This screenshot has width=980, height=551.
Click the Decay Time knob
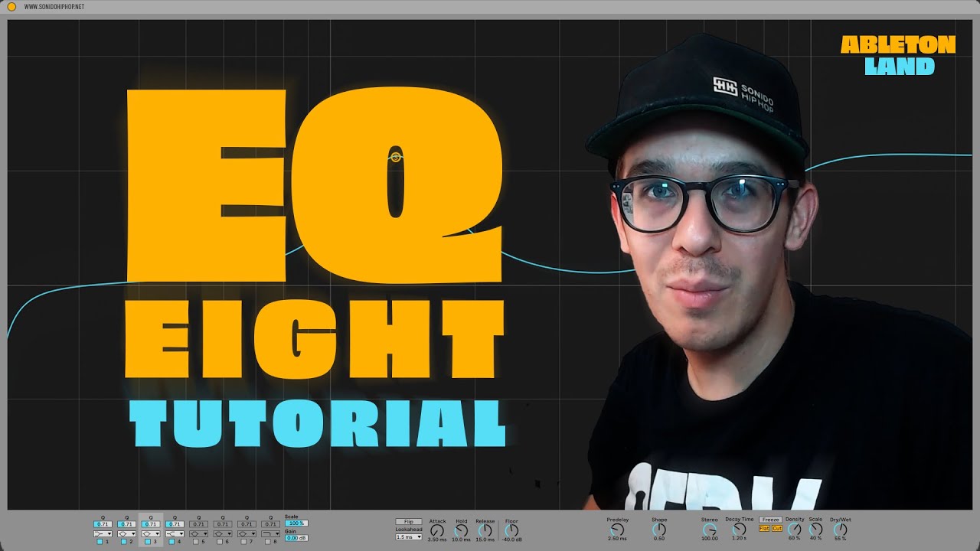click(x=739, y=529)
